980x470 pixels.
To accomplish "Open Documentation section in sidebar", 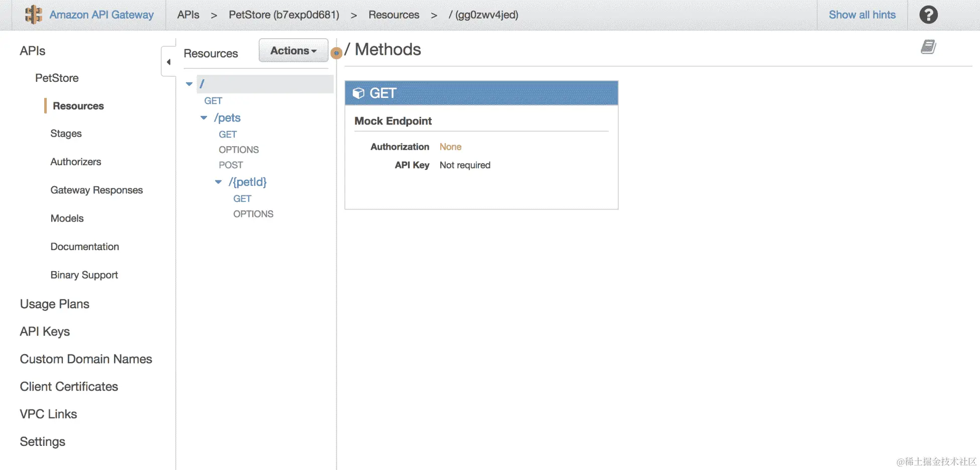I will (x=84, y=247).
